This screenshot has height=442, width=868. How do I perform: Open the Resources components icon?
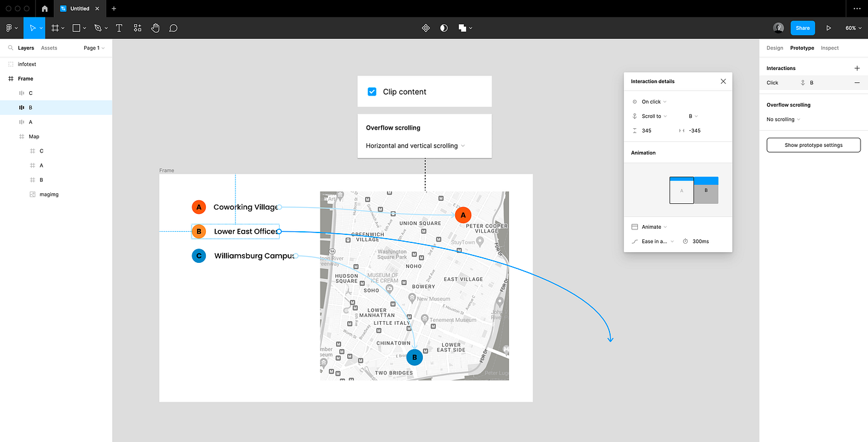tap(138, 28)
